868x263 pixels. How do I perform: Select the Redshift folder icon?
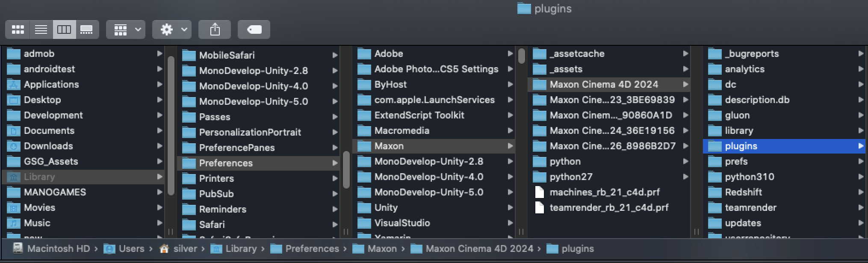(715, 192)
